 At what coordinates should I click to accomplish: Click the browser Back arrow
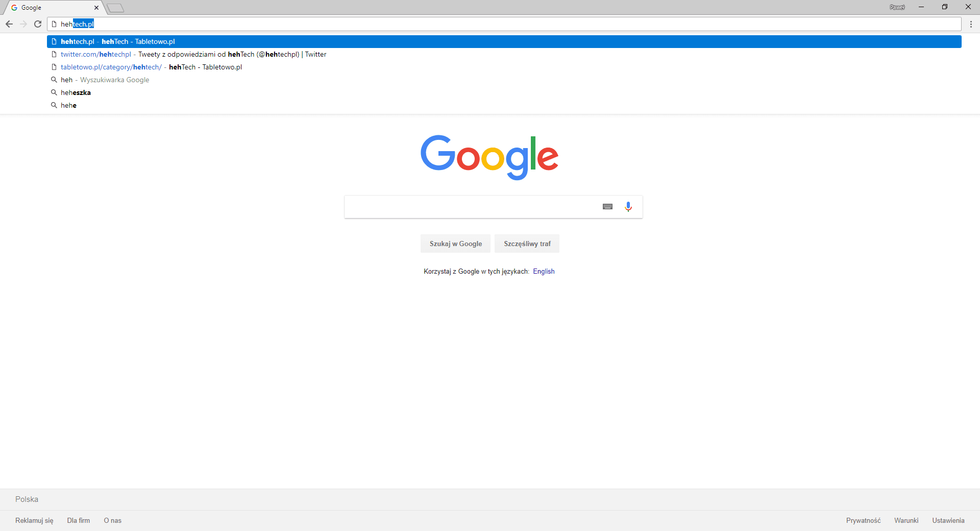(x=9, y=24)
